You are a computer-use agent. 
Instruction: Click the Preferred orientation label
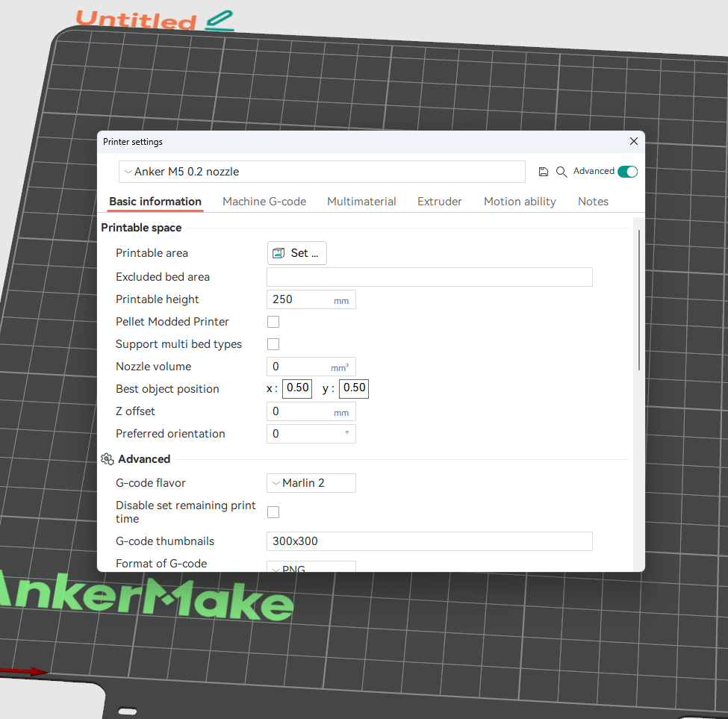click(x=170, y=434)
